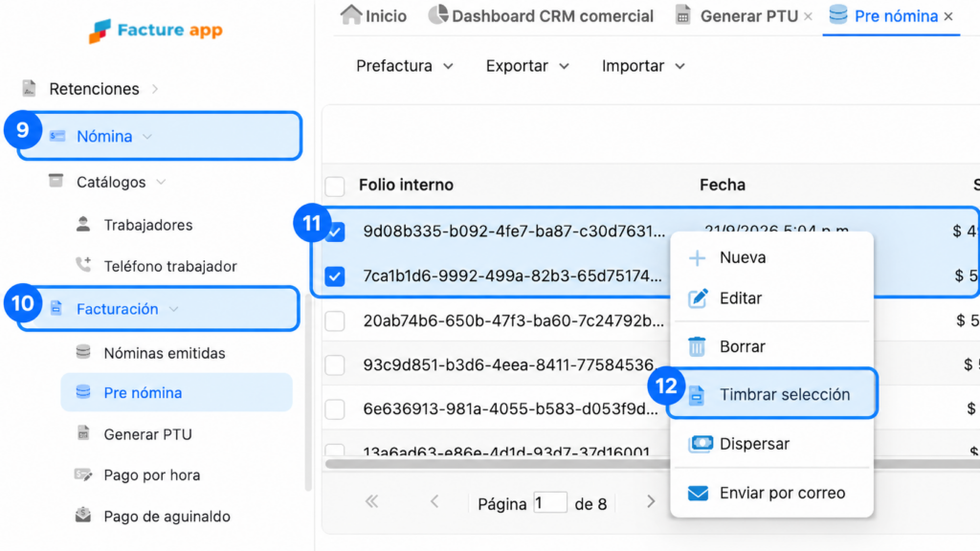
Task: Click the Dispersar money icon
Action: 700,444
